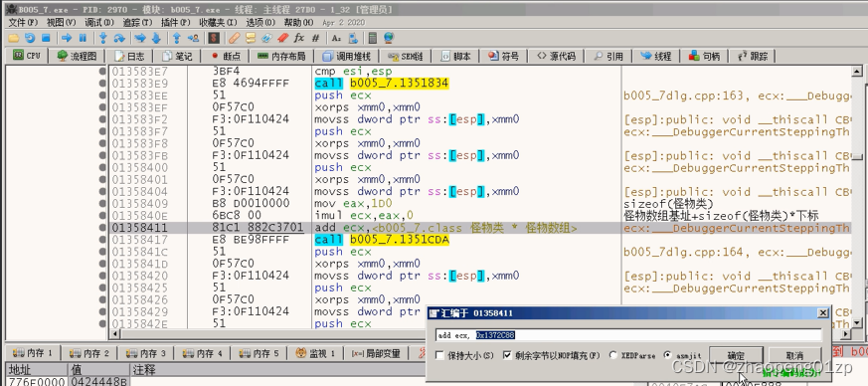Close the 汇编于 01358411 dialog
Viewport: 868px width, 386px height.
tap(823, 313)
